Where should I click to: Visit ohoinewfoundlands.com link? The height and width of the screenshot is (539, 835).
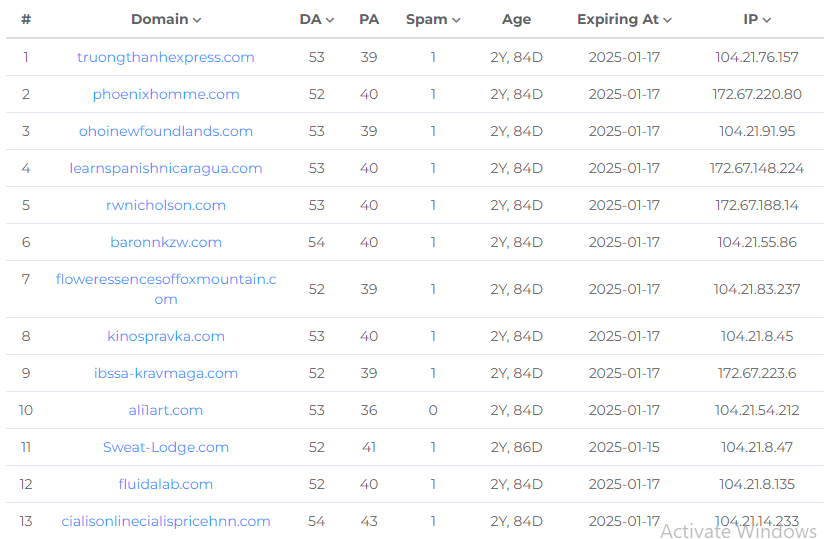166,131
